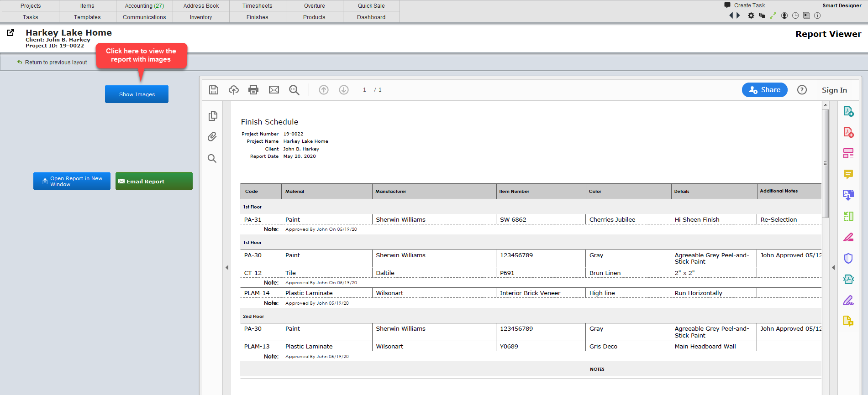The width and height of the screenshot is (868, 395).
Task: Collapse the left PDF pane arrow
Action: (227, 268)
